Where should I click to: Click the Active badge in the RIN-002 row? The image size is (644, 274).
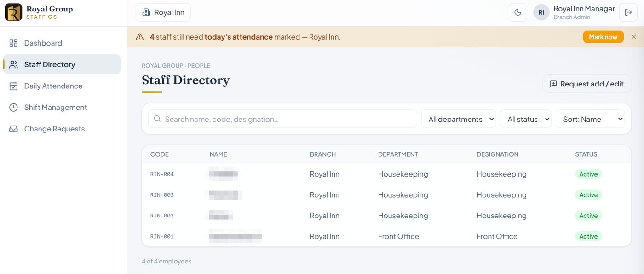pyautogui.click(x=588, y=216)
